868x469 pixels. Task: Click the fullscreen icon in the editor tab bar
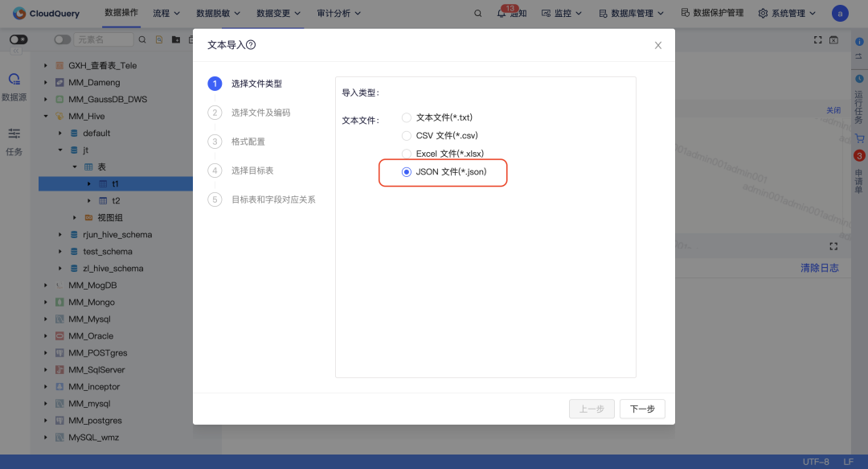click(817, 40)
